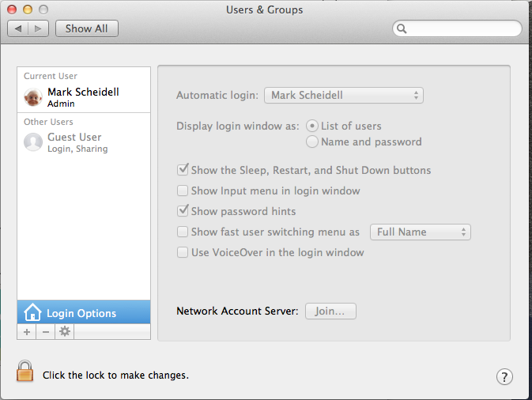532x400 pixels.
Task: Click the search magnifying glass icon
Action: [402, 28]
